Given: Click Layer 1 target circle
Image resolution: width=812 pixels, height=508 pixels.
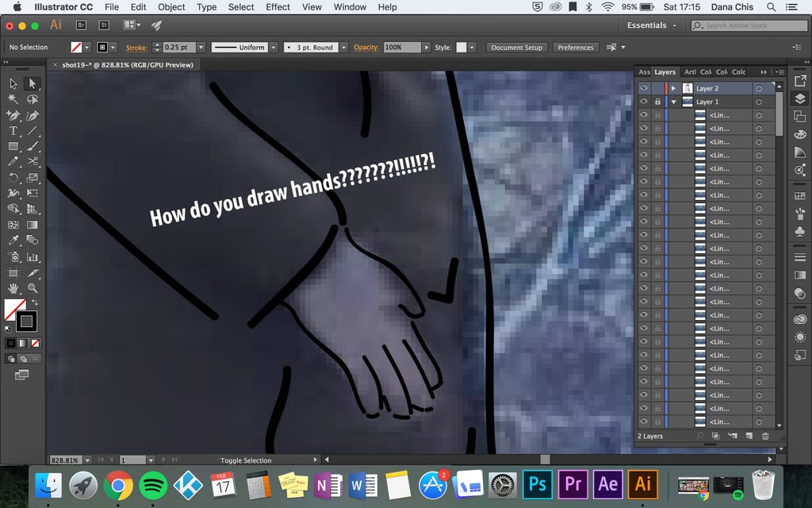Looking at the screenshot, I should tap(759, 102).
